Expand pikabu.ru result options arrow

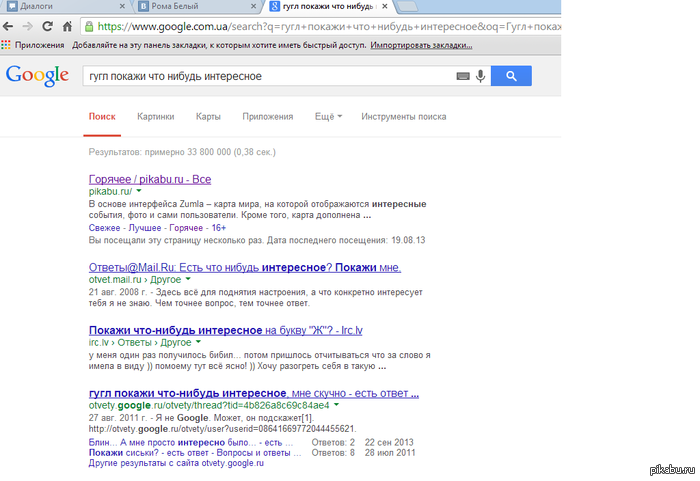pos(139,190)
